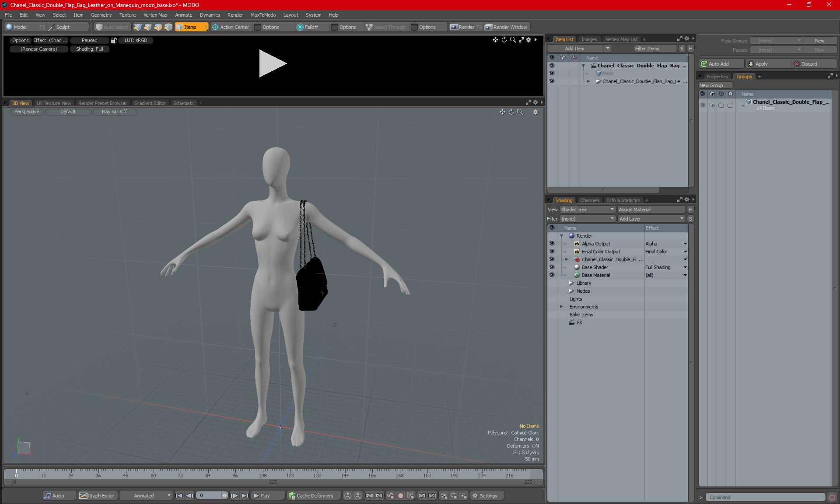The image size is (840, 504).
Task: Open the Geometry menu
Action: coord(101,15)
